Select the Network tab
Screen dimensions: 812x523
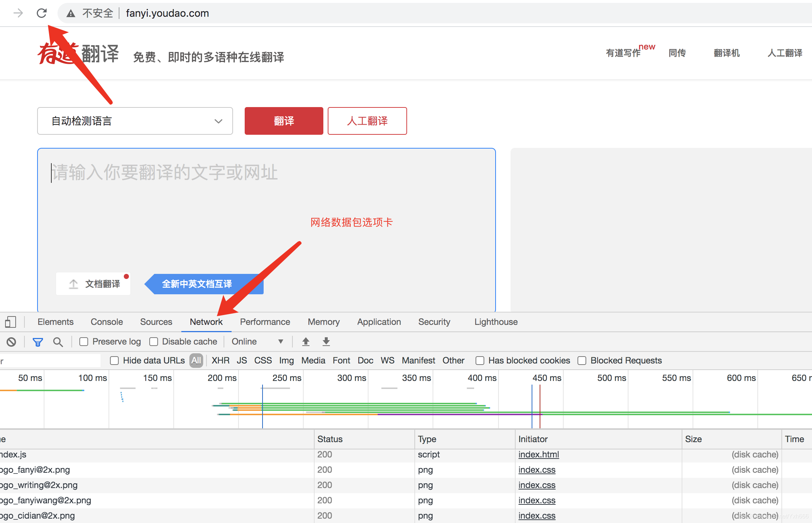pos(206,322)
